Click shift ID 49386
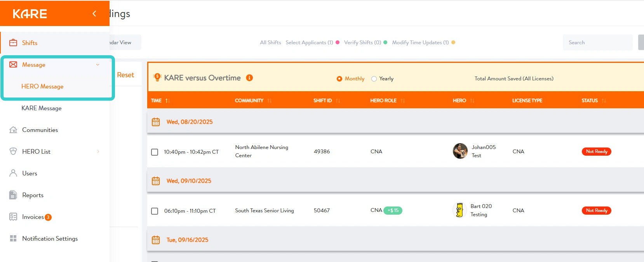The width and height of the screenshot is (644, 262). point(322,151)
